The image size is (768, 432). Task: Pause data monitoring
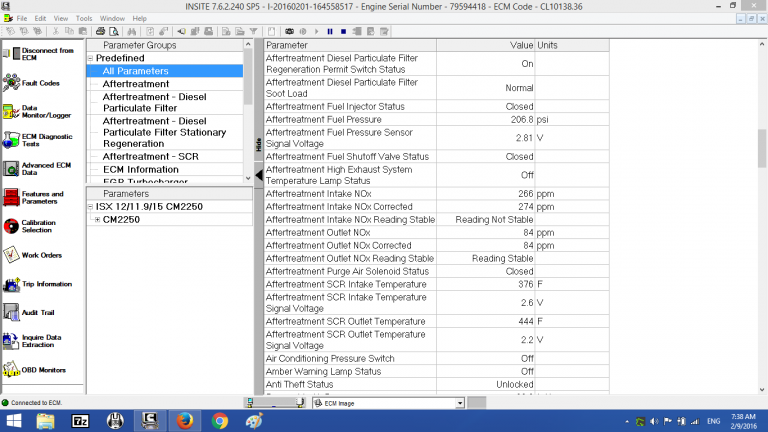click(x=330, y=31)
